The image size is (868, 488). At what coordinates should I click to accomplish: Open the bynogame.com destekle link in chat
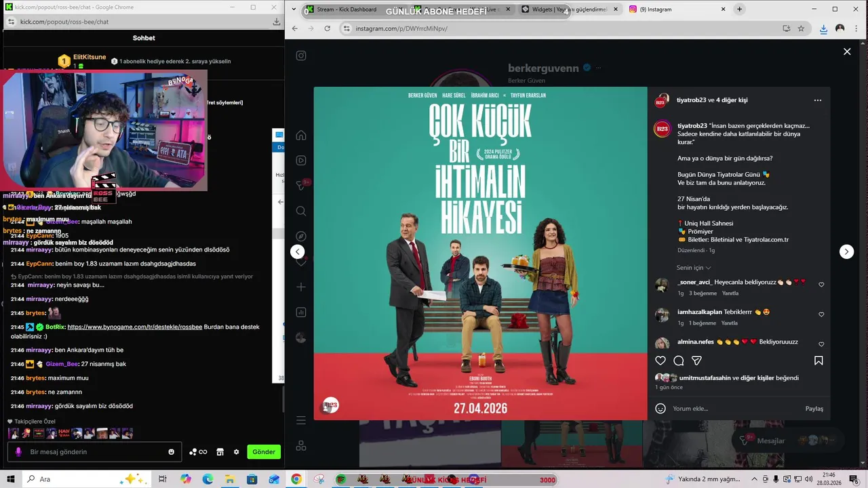(x=135, y=327)
